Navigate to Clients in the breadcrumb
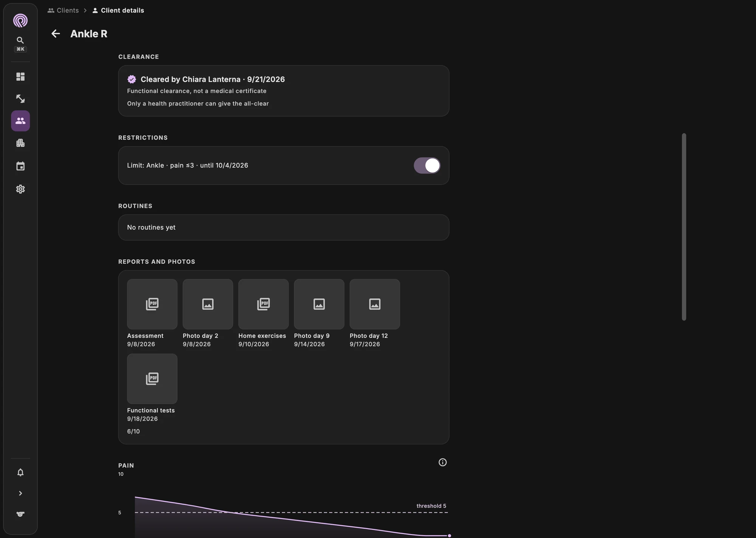 [x=63, y=10]
